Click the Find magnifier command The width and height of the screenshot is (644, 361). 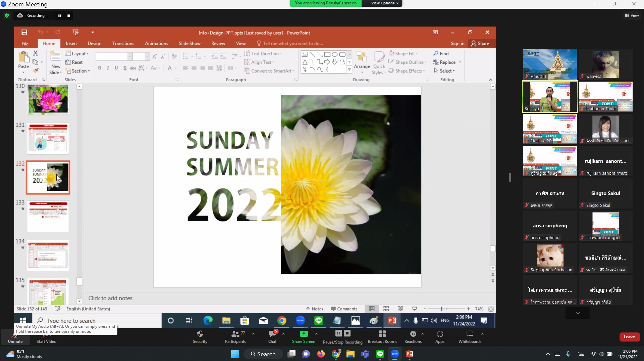(441, 53)
